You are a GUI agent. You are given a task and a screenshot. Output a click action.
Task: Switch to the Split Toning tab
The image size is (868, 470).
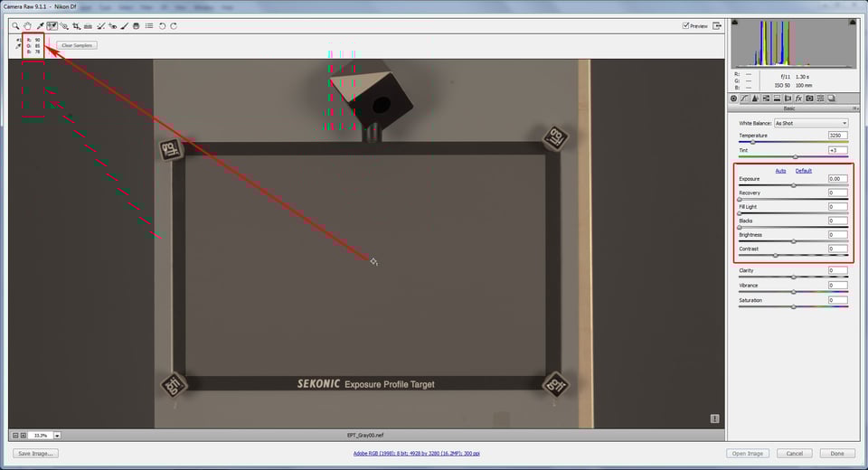778,98
